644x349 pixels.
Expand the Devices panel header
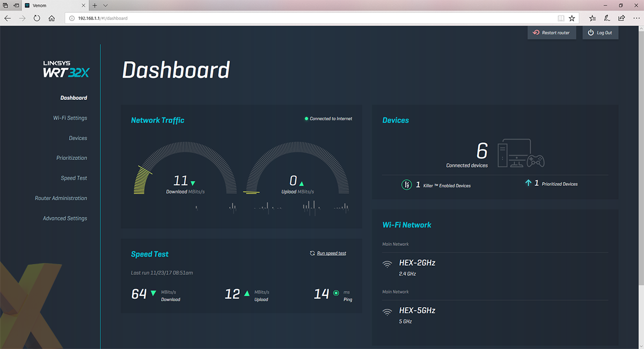click(396, 120)
